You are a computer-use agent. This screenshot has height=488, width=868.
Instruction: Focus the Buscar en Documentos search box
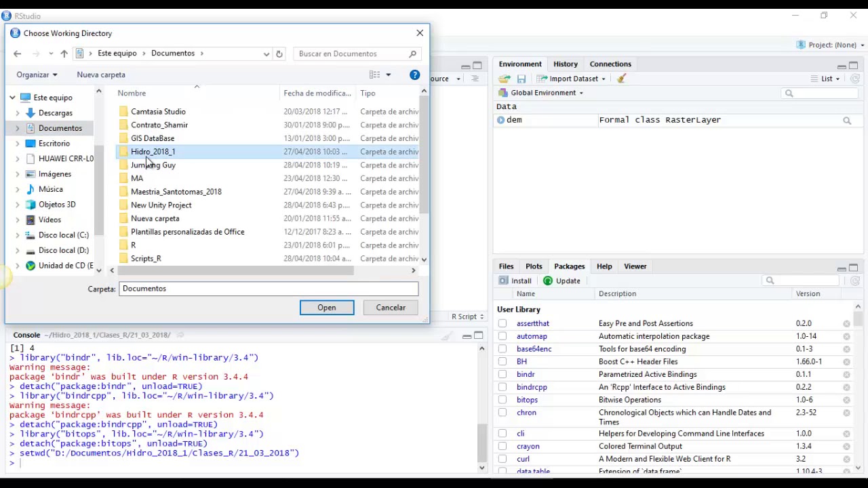coord(357,54)
